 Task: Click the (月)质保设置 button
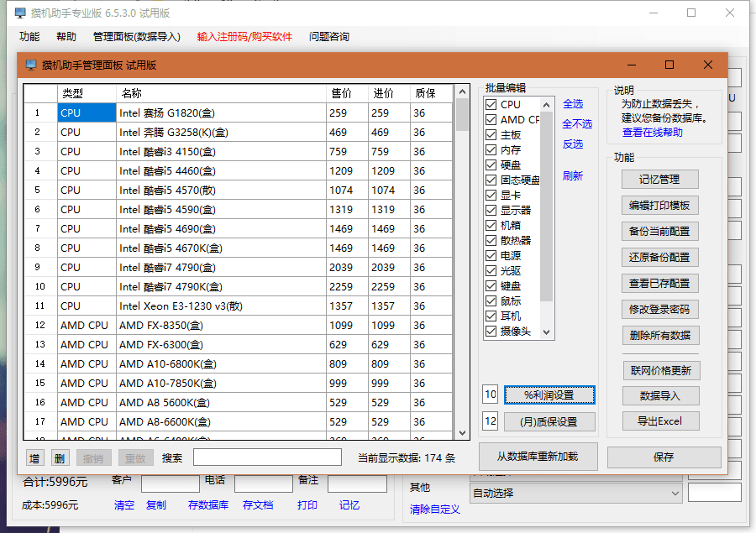549,422
